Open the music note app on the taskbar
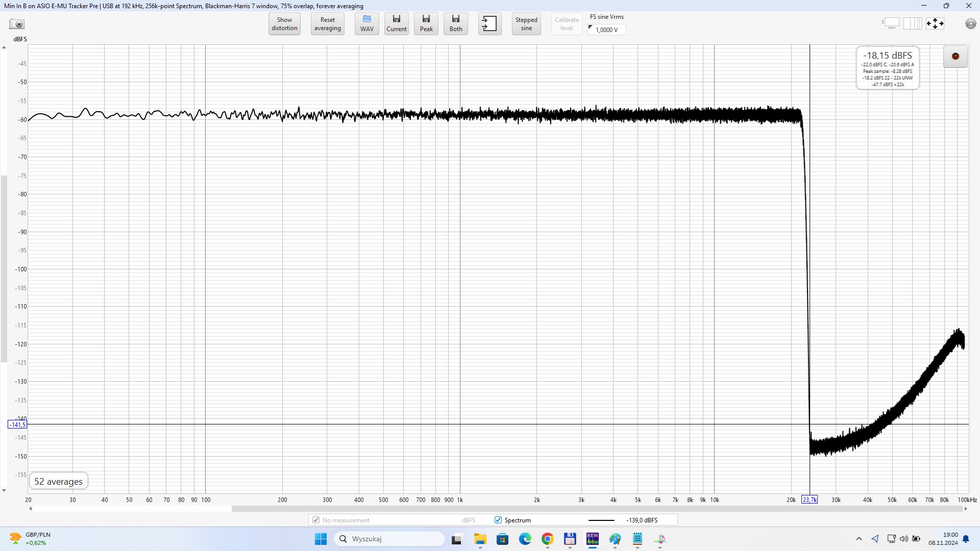This screenshot has width=980, height=551. 659,539
